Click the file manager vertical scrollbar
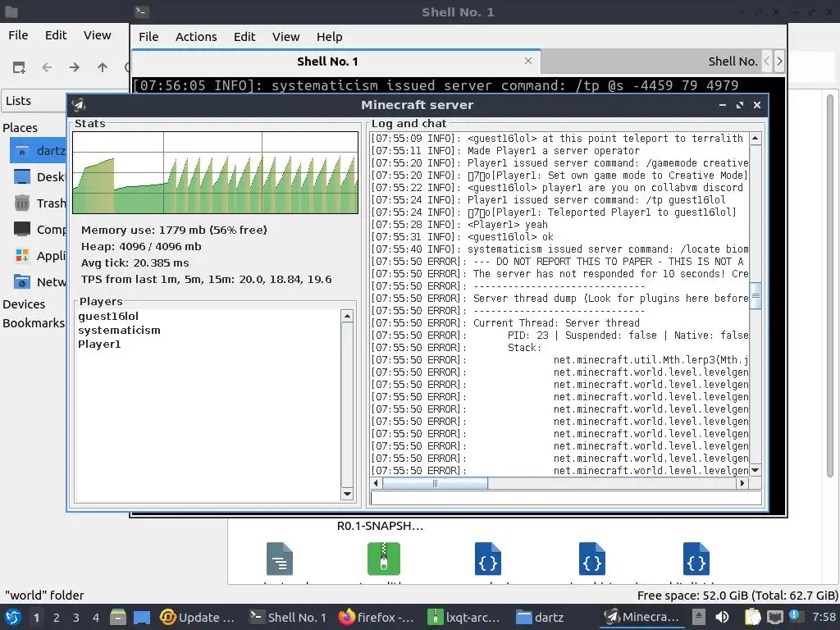The width and height of the screenshot is (840, 630). 830,284
